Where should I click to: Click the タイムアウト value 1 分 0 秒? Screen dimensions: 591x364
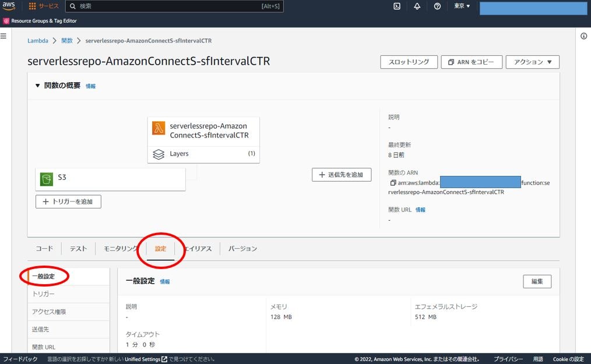[x=140, y=345]
